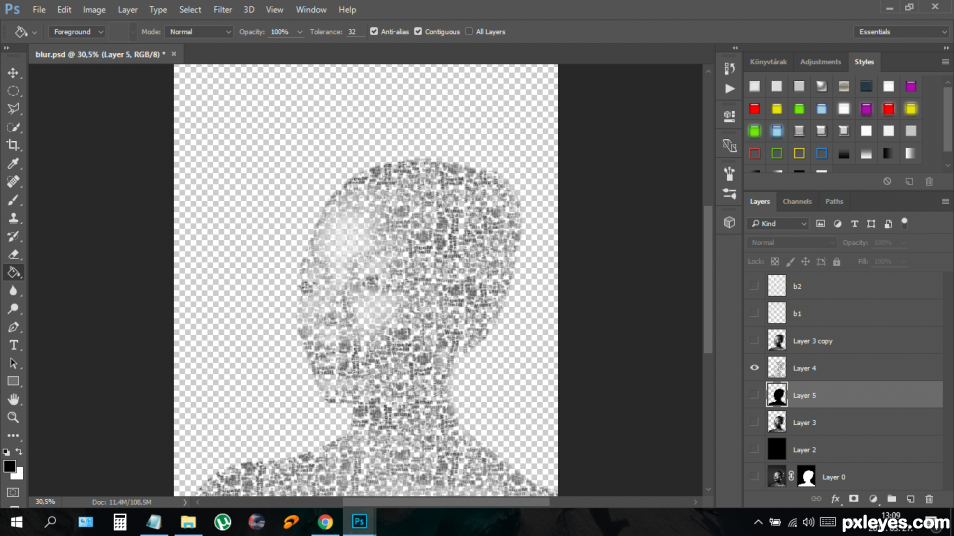
Task: Open the Image menu
Action: click(94, 10)
